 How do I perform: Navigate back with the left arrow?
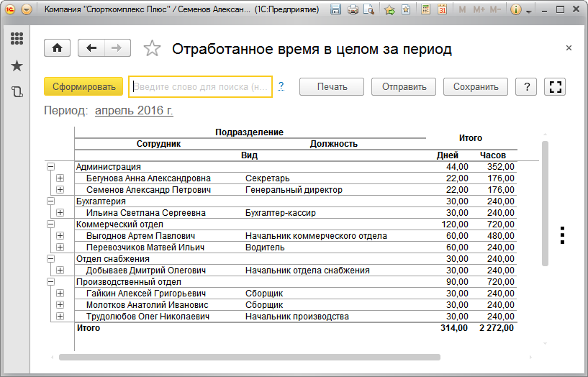pyautogui.click(x=91, y=48)
